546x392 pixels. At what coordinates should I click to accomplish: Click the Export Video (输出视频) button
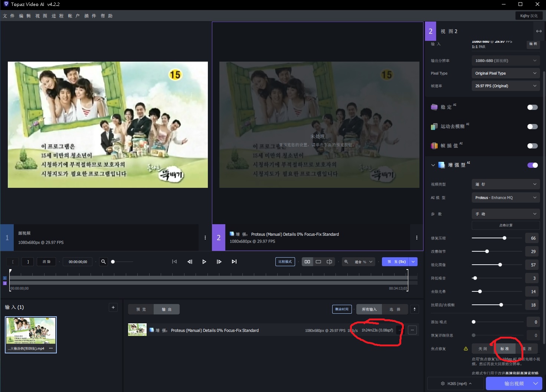514,383
